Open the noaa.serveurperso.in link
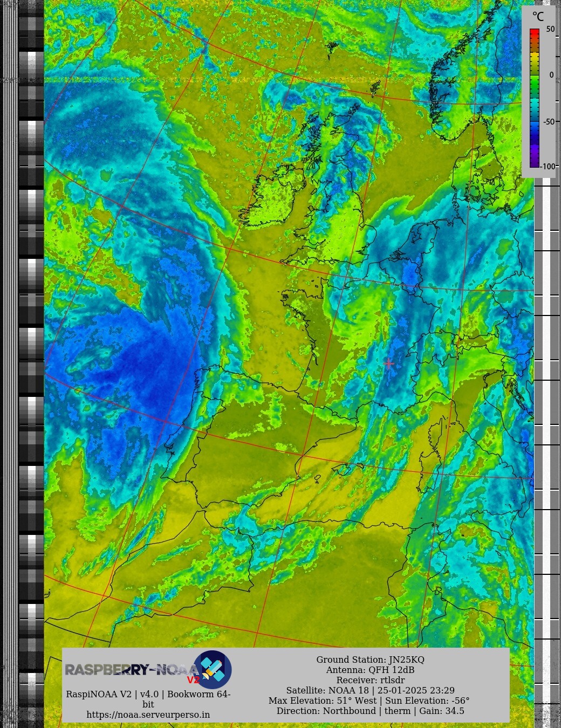The width and height of the screenshot is (561, 728). coord(148,715)
